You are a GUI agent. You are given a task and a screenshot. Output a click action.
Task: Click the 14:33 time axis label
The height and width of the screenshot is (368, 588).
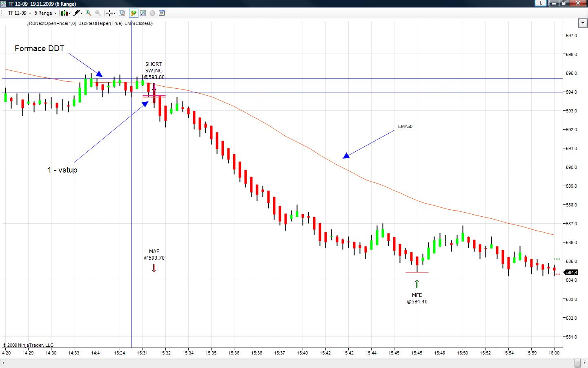[x=74, y=353]
